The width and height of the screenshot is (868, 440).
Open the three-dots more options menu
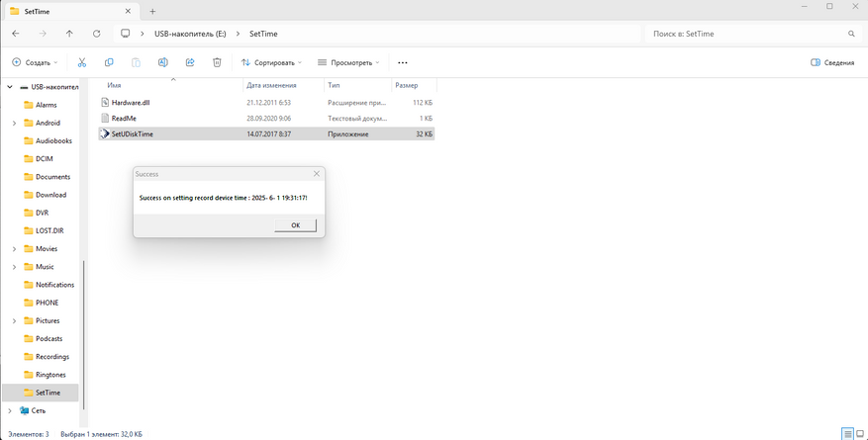click(x=403, y=62)
